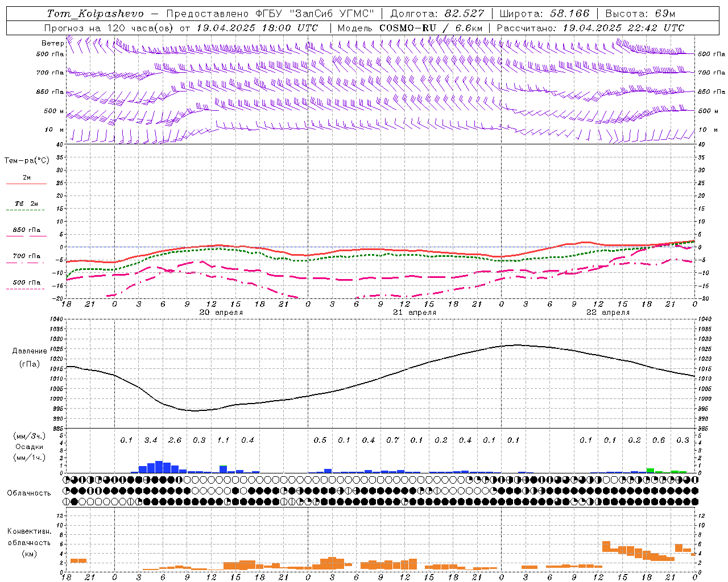Image resolution: width=728 pixels, height=582 pixels.
Task: Click the pink dash-dot 500 гПа legend line
Action: pos(25,289)
